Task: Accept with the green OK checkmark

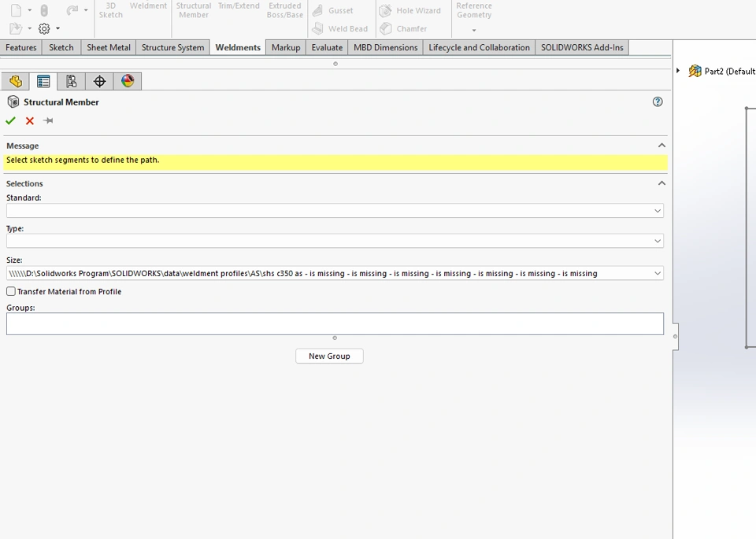Action: (x=10, y=120)
